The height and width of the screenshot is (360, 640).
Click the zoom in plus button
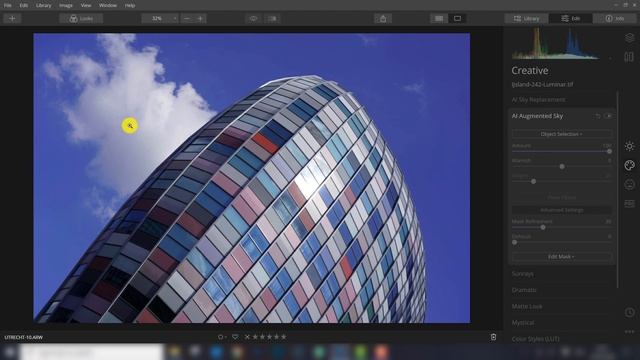pyautogui.click(x=200, y=18)
